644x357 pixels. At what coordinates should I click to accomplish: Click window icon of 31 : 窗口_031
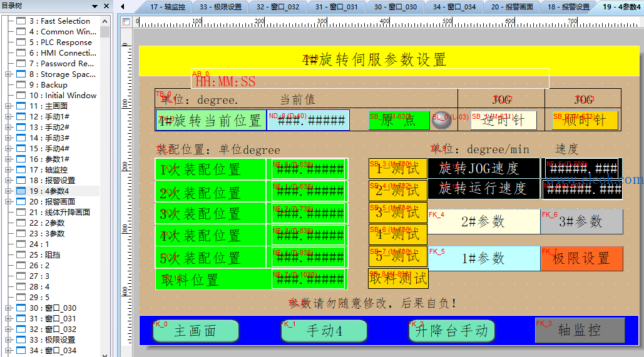21,318
